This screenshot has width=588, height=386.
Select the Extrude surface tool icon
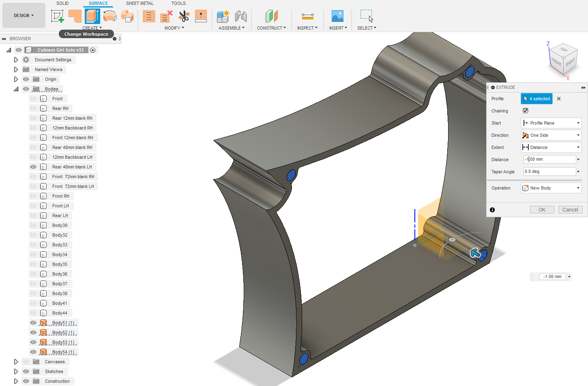(x=92, y=16)
